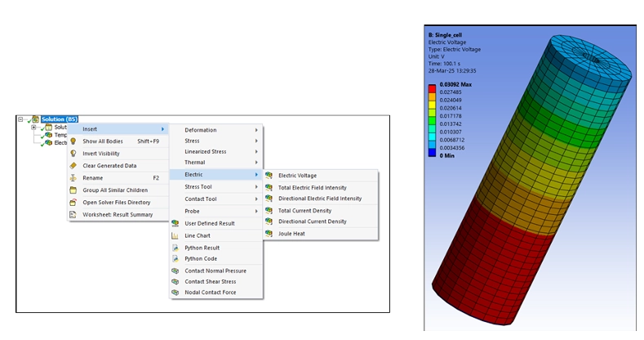Select Contact Normal Pressure result
The height and width of the screenshot is (340, 644).
coord(215,271)
